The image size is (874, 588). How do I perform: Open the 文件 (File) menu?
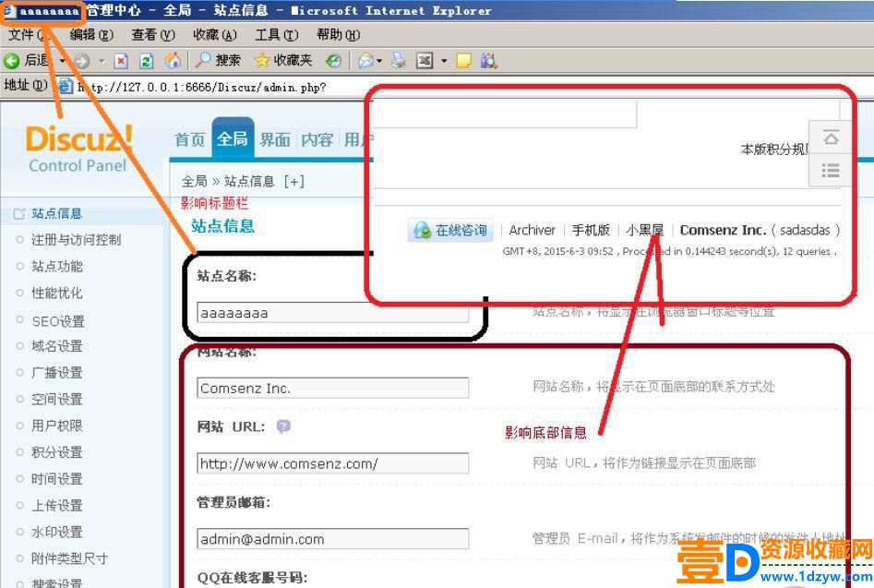tap(30, 34)
